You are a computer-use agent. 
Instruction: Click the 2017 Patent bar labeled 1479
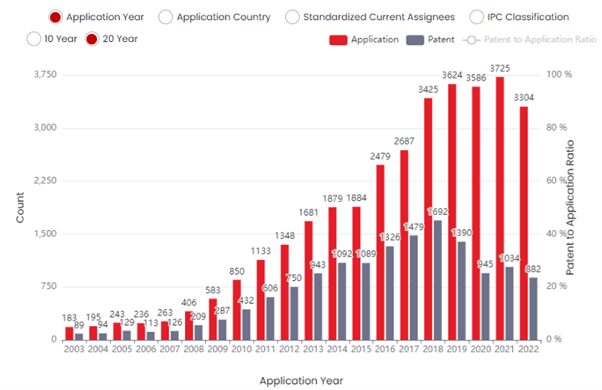coord(413,288)
